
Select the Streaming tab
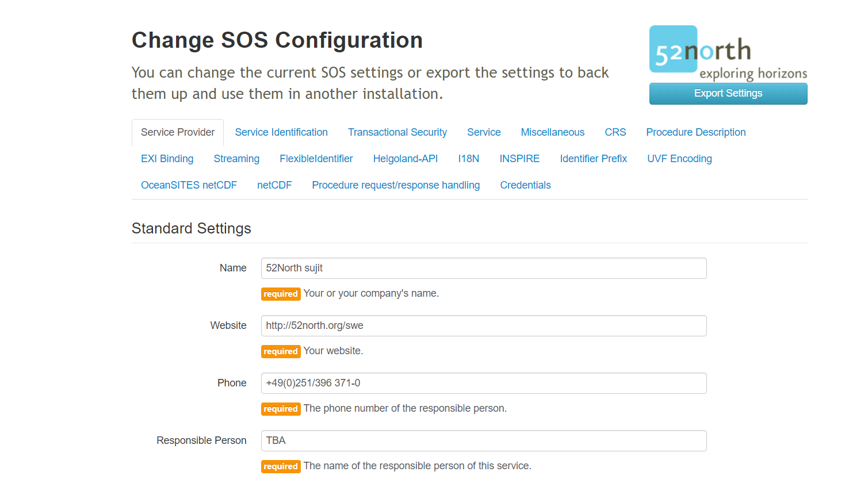236,159
